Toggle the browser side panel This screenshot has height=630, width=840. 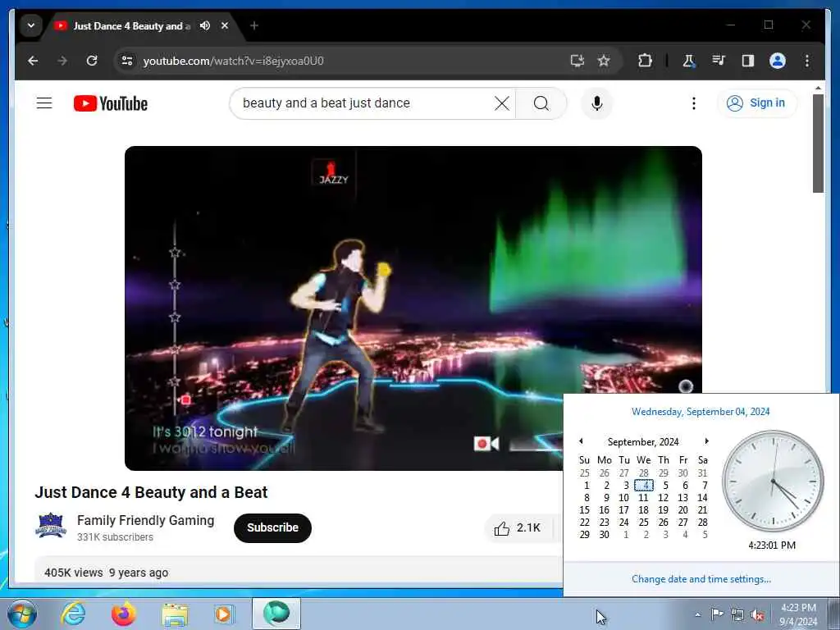[x=748, y=61]
